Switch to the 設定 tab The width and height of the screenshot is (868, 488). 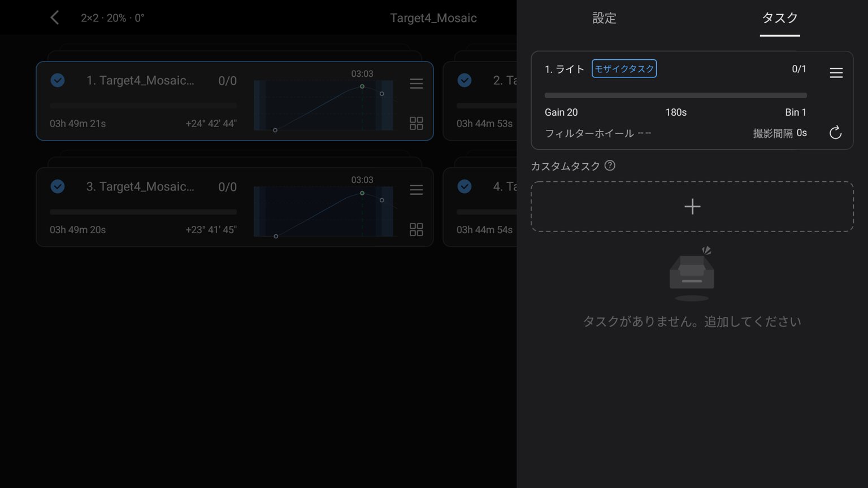604,18
